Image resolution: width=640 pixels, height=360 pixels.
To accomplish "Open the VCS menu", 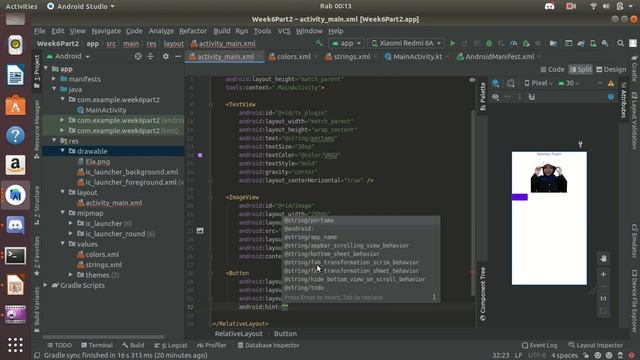I will pos(284,31).
